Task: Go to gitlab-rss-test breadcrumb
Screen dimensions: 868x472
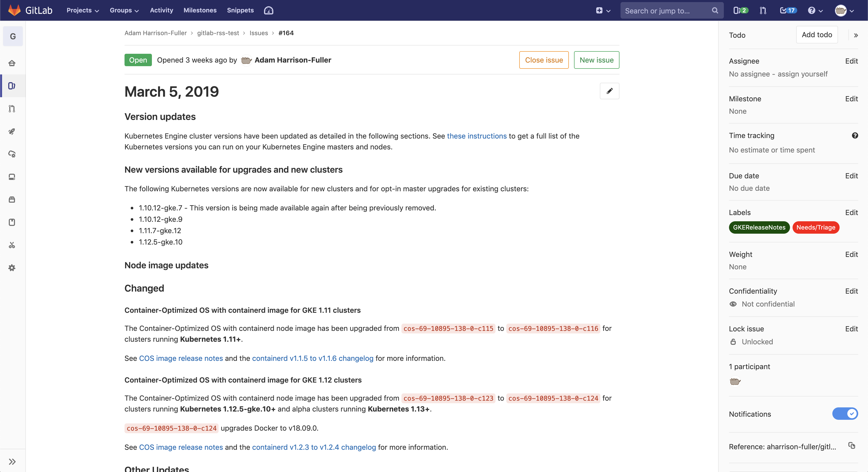Action: pyautogui.click(x=218, y=33)
